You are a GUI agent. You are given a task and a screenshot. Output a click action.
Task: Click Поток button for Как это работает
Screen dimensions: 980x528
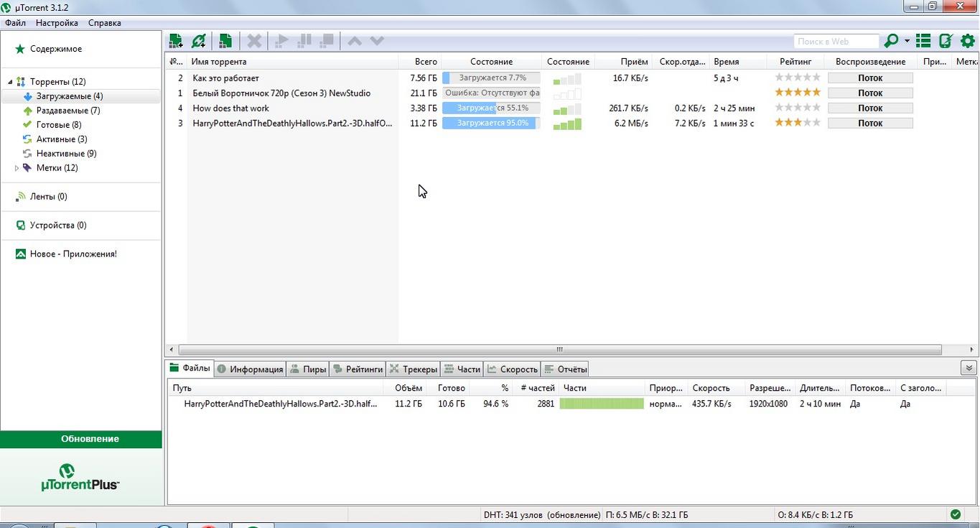click(x=870, y=78)
